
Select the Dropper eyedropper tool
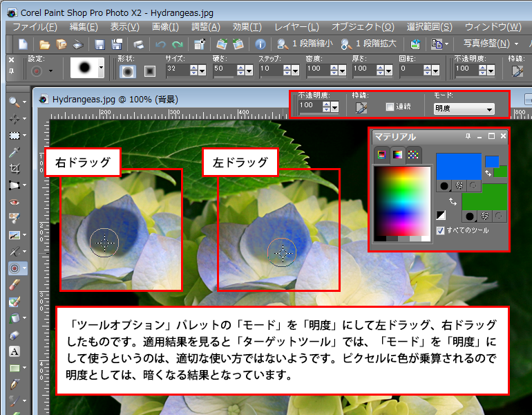(x=15, y=152)
